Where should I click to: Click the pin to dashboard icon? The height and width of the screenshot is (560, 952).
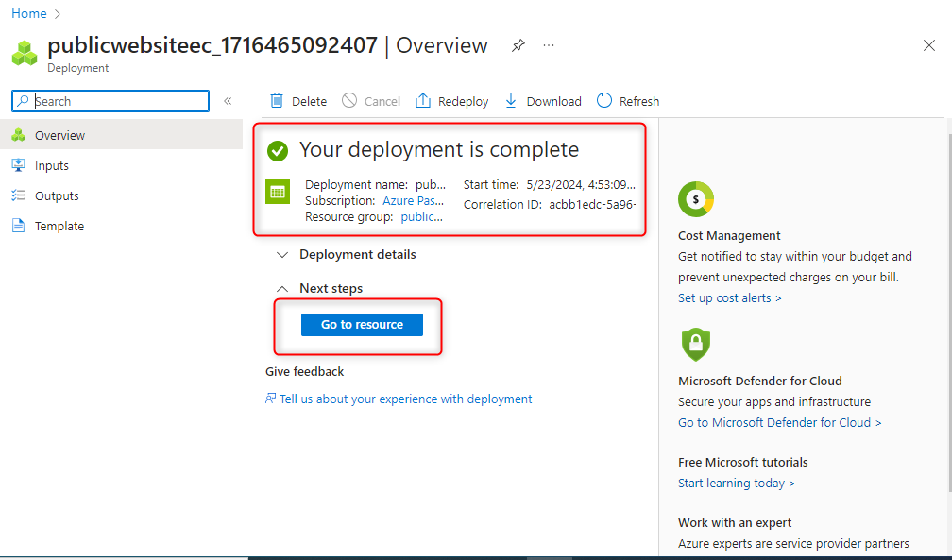[x=518, y=45]
